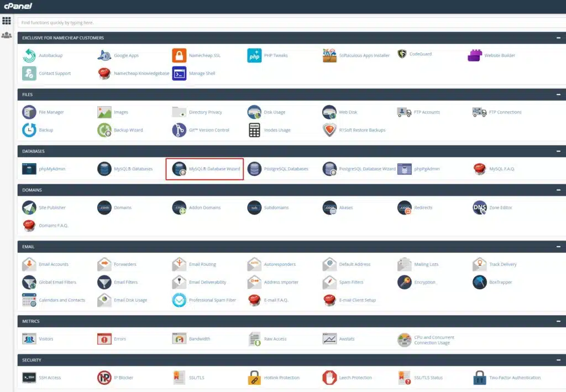Open the Namecheap SSL padlock icon
The width and height of the screenshot is (566, 392).
click(179, 56)
